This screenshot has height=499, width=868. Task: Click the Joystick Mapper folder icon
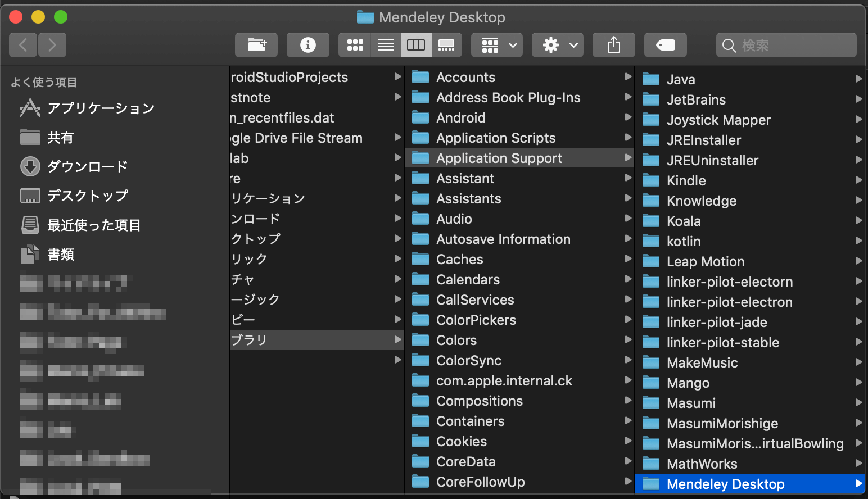[x=651, y=120]
